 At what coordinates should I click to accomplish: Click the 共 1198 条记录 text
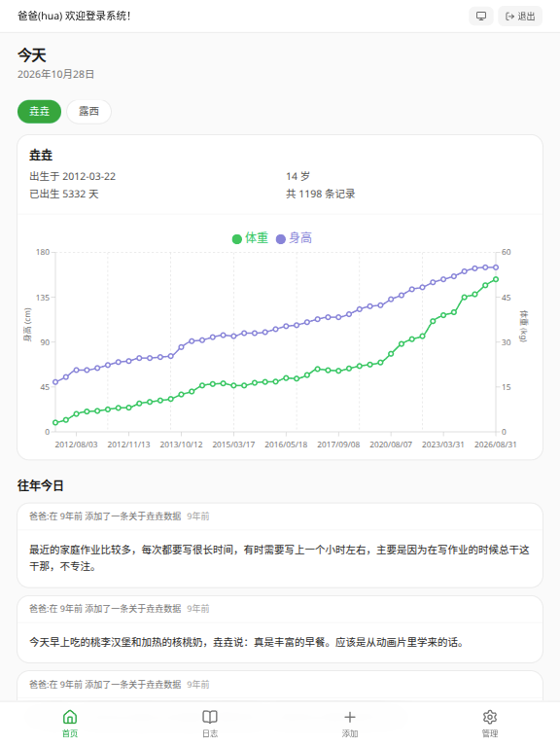point(321,194)
